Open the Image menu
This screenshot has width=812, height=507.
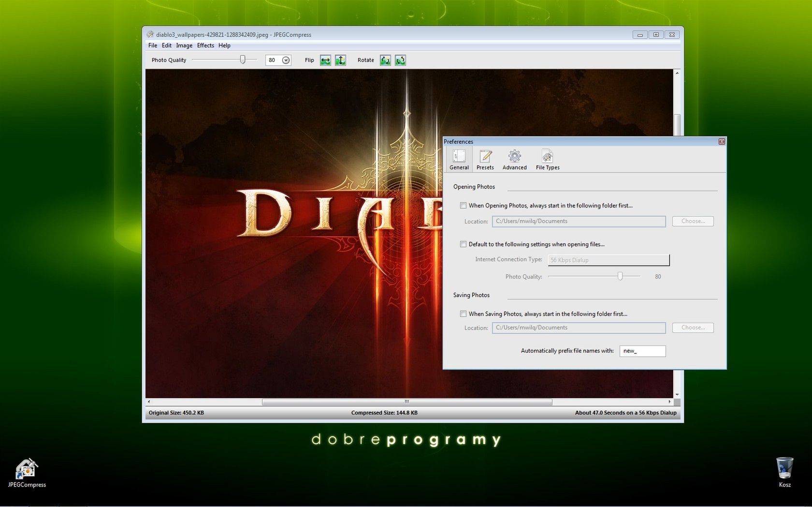pyautogui.click(x=184, y=45)
